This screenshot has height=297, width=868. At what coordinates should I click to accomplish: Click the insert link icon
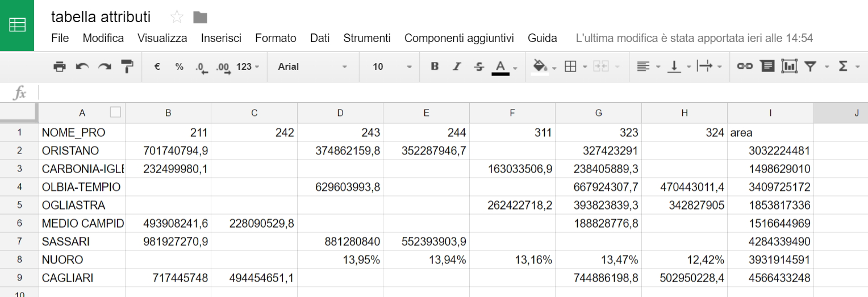744,66
